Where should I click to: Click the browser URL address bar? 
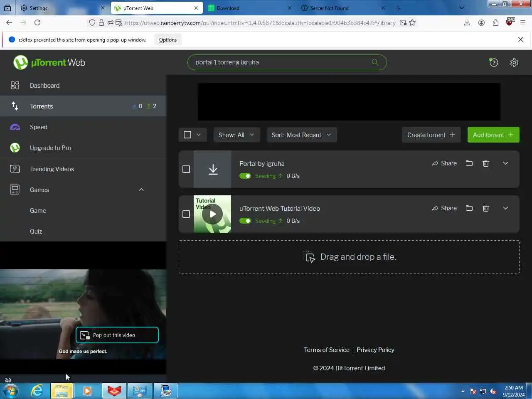260,23
